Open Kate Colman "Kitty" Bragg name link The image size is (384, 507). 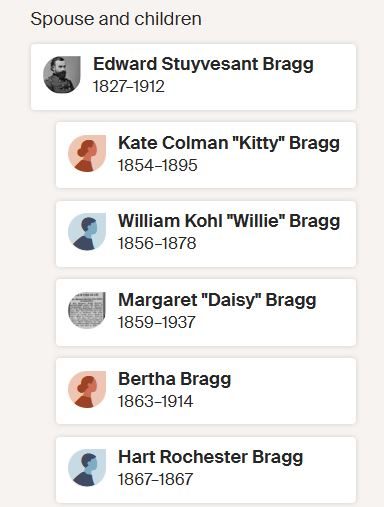229,143
